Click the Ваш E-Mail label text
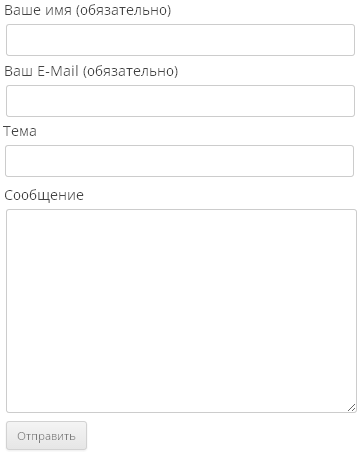 pos(41,71)
